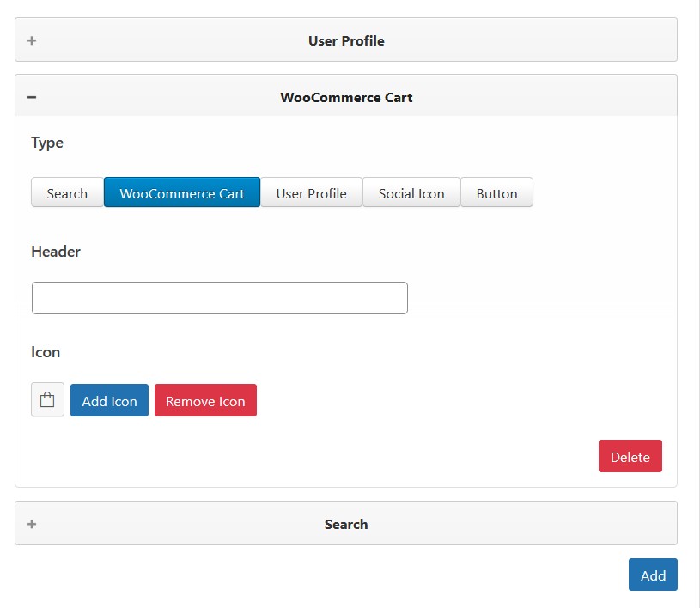This screenshot has height=608, width=700.
Task: Click the red Remove Icon button
Action: coord(205,401)
